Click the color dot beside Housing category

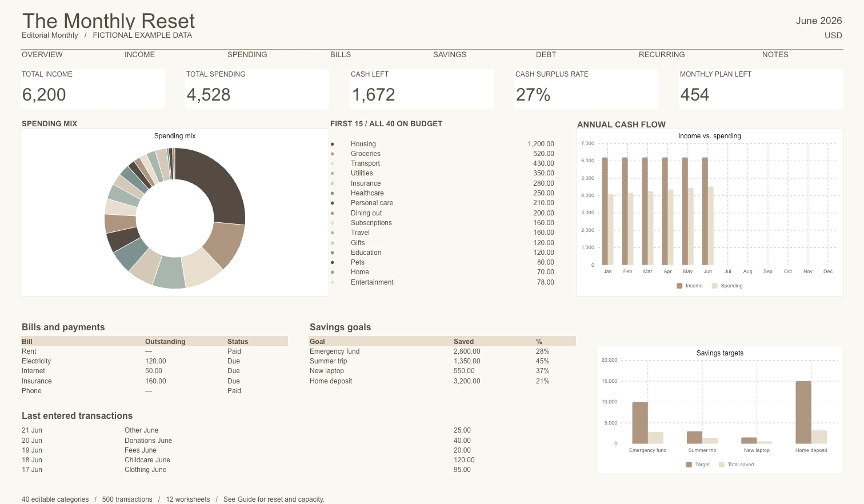333,144
